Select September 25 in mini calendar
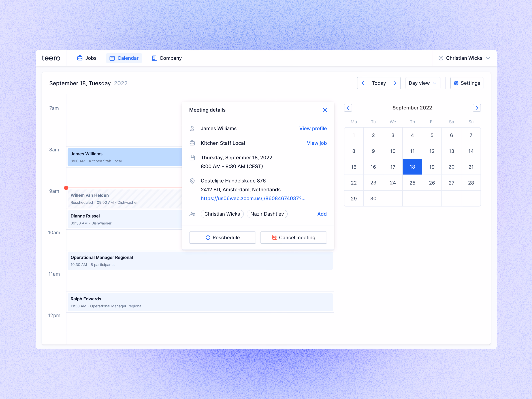The height and width of the screenshot is (399, 532). (x=412, y=183)
